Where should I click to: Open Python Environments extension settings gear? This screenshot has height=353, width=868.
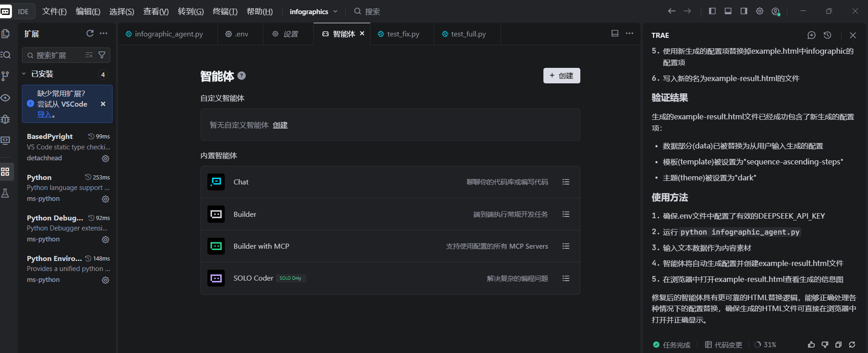tap(105, 280)
